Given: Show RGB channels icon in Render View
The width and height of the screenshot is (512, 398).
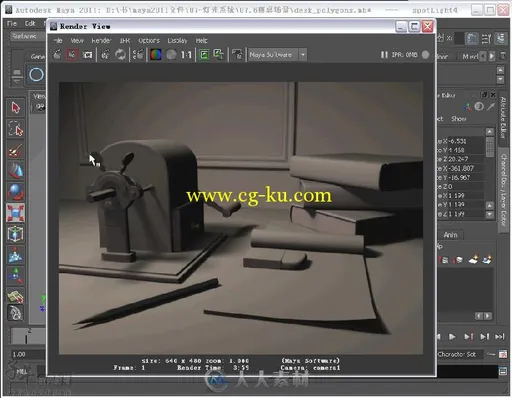Looking at the screenshot, I should point(156,54).
